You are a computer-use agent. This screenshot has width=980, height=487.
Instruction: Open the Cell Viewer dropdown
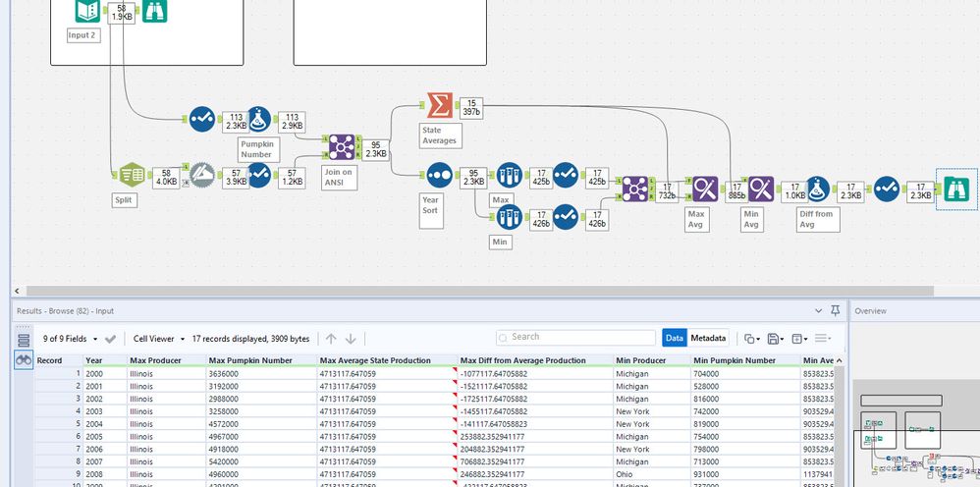tap(159, 339)
